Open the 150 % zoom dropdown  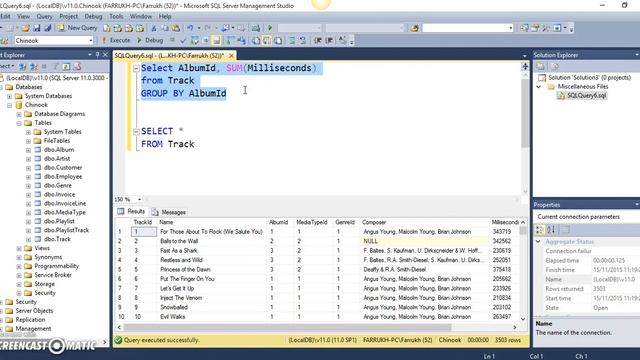coord(139,199)
